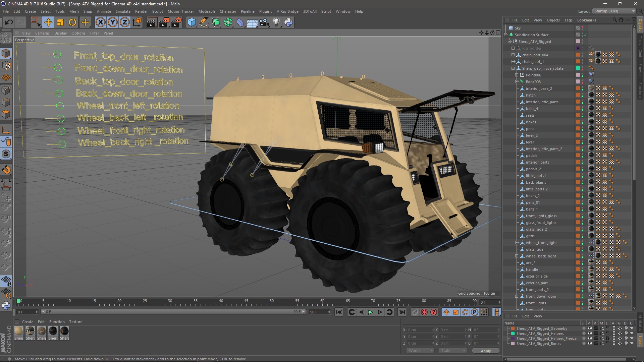This screenshot has height=362, width=644.
Task: Open layer manager View menu
Action: coord(538,316)
